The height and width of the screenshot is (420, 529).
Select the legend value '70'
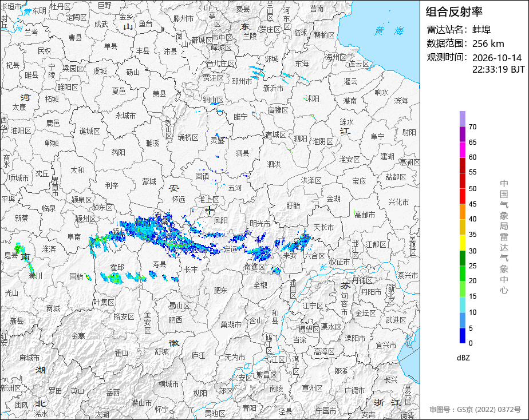point(473,126)
